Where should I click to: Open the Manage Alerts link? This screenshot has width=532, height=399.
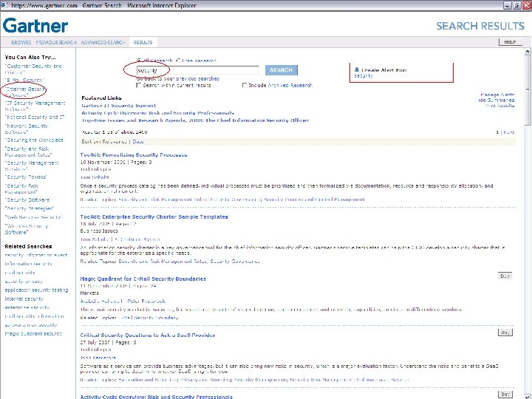(x=497, y=95)
